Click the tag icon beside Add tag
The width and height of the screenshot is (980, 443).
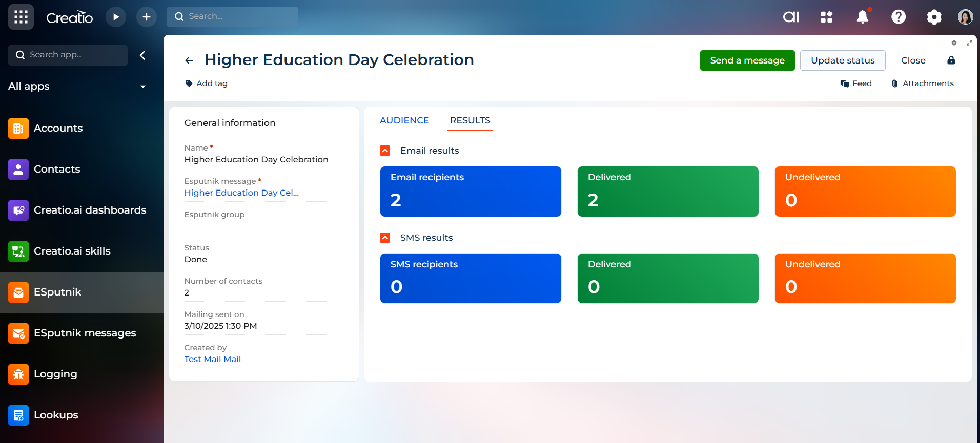[x=189, y=83]
